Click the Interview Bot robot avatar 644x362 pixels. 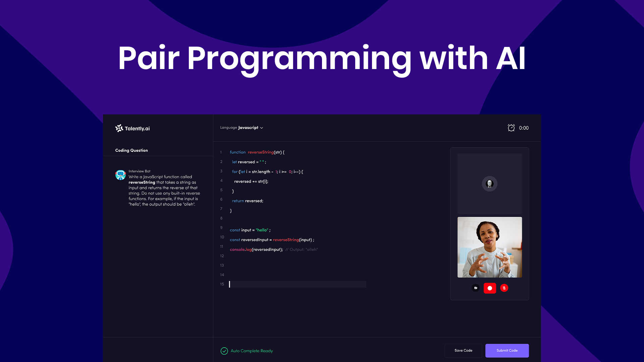pos(120,175)
